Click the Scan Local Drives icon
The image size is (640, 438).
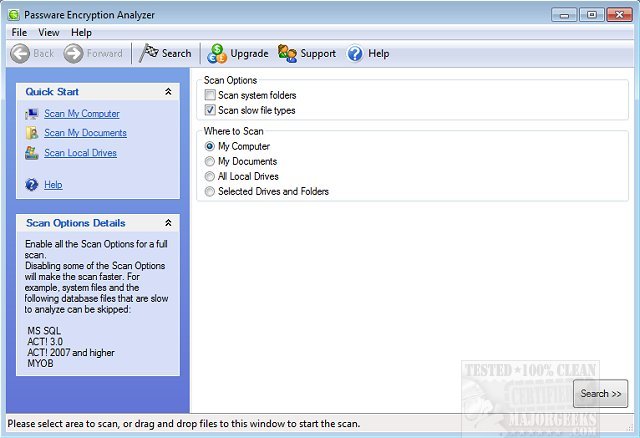(x=31, y=153)
